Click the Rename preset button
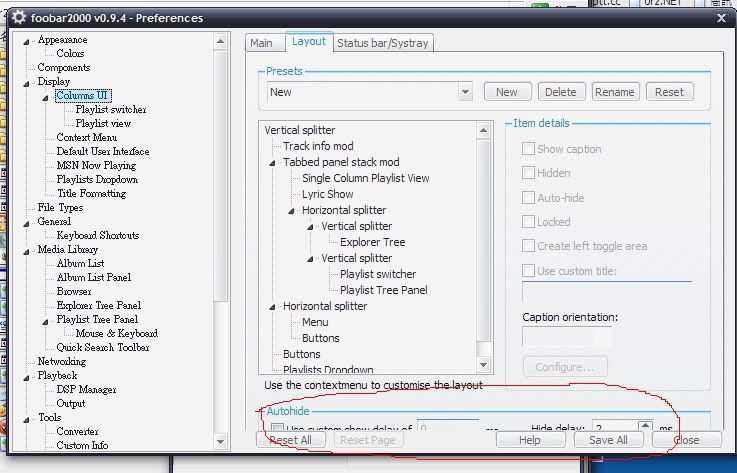Image resolution: width=737 pixels, height=473 pixels. pos(615,92)
